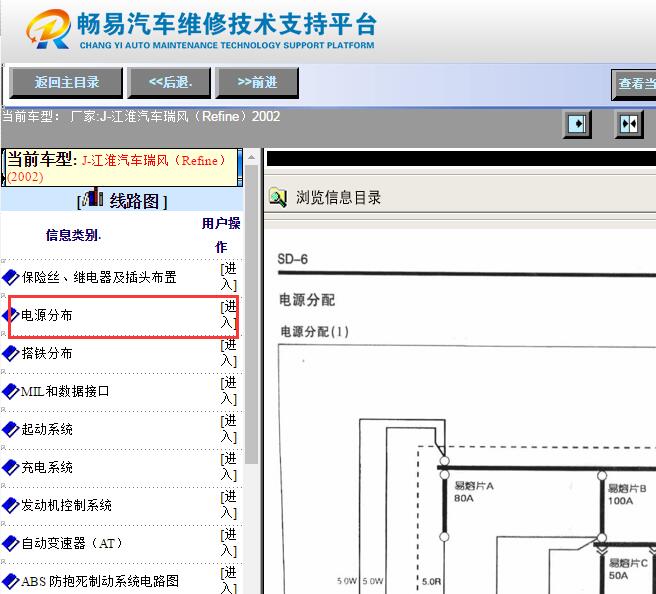Click the book icon beside 起动系统

pyautogui.click(x=11, y=429)
